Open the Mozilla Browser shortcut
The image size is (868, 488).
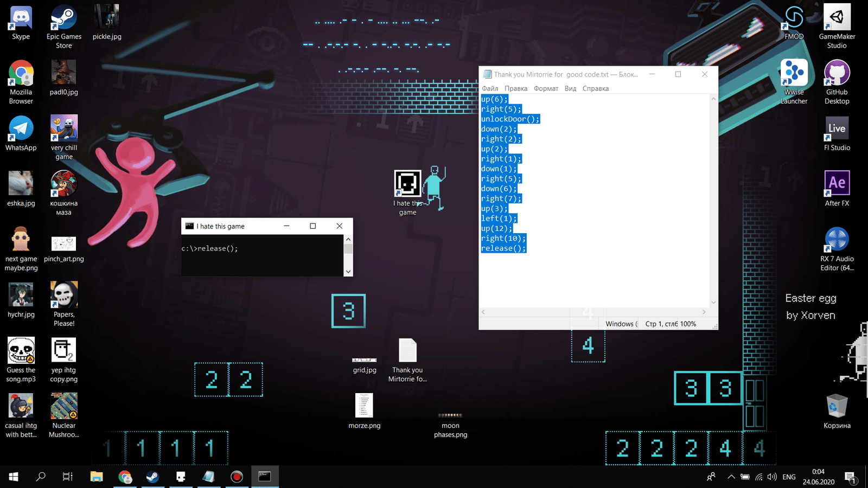click(x=21, y=82)
